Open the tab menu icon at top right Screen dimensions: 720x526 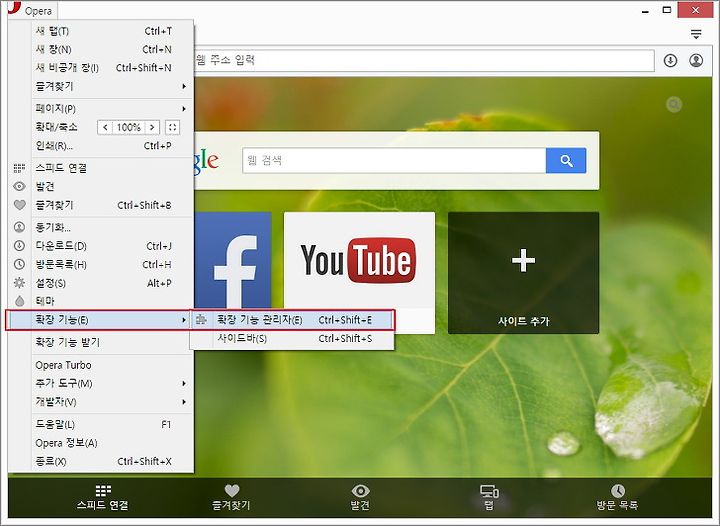click(x=696, y=34)
